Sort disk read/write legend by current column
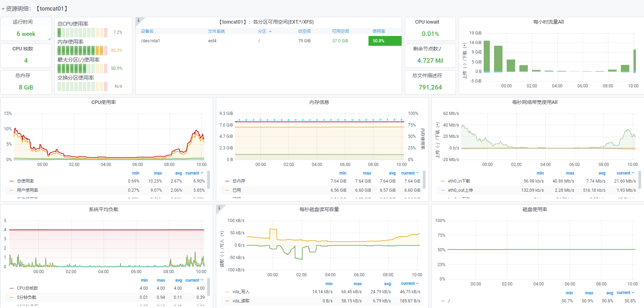The height and width of the screenshot is (308, 644). click(410, 283)
